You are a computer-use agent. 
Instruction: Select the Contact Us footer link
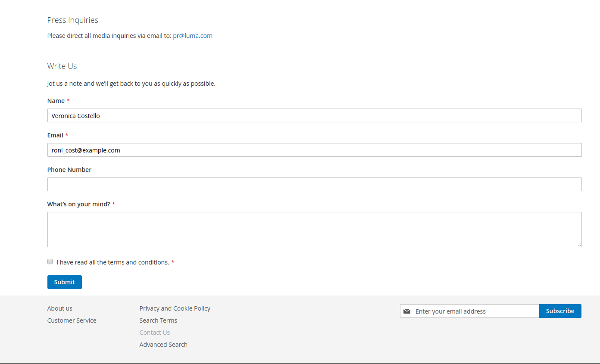point(154,333)
